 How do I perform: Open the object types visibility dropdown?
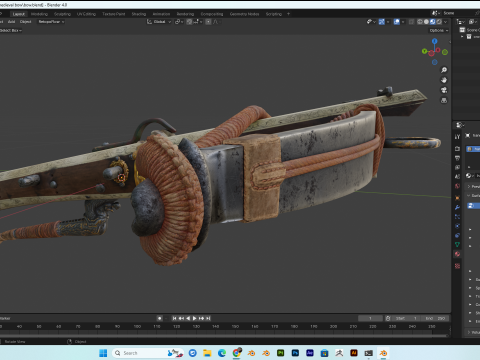(371, 22)
